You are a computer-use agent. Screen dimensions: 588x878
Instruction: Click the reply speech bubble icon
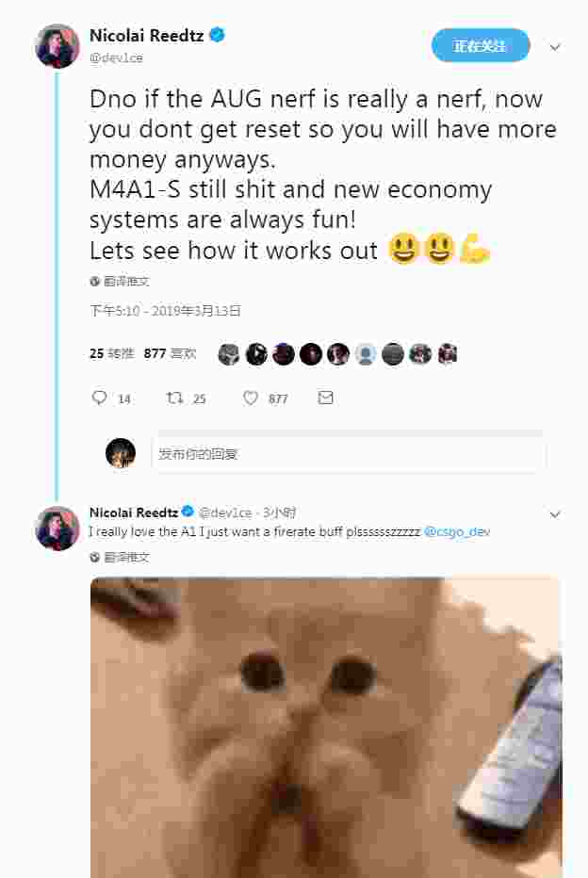[x=99, y=398]
